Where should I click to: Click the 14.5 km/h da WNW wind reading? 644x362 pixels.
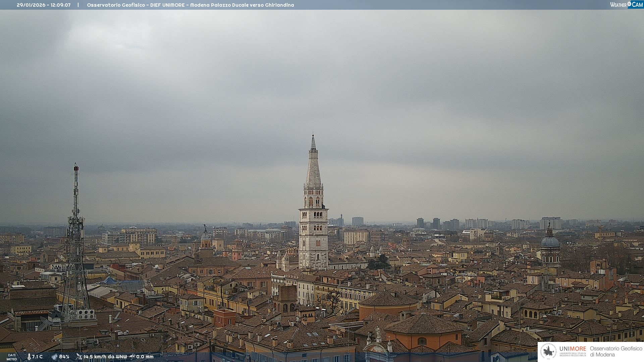[x=105, y=357]
